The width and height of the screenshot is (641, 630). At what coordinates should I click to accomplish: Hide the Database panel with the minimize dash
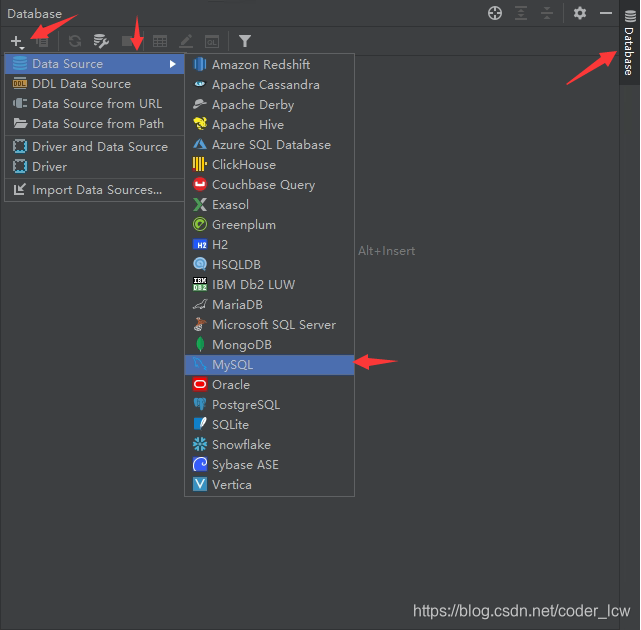coord(605,13)
